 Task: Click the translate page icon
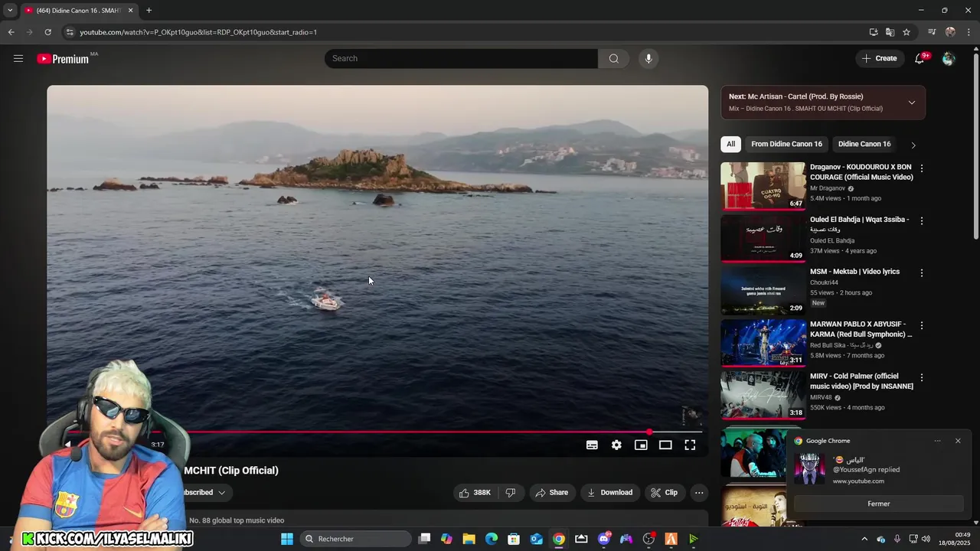pyautogui.click(x=890, y=32)
